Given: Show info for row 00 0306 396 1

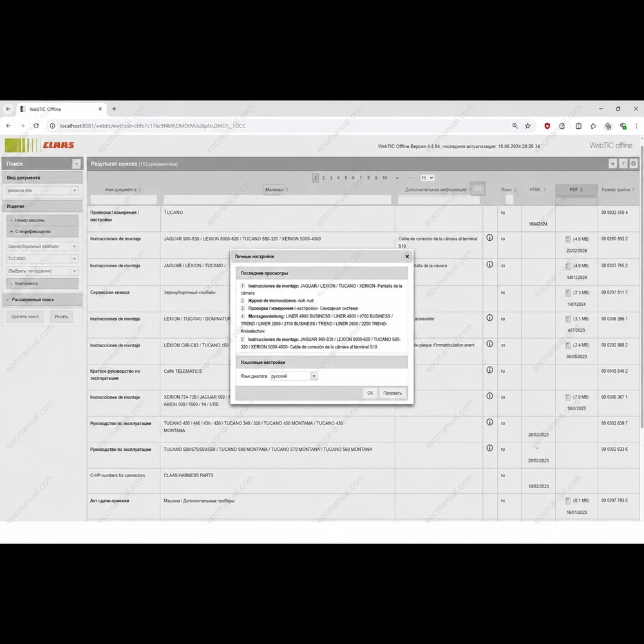Looking at the screenshot, I should pyautogui.click(x=489, y=317).
